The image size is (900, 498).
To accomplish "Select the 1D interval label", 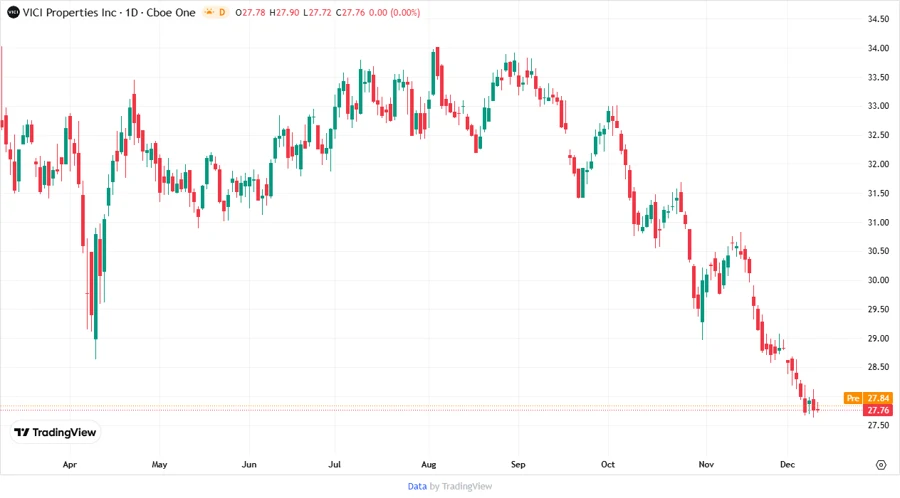I will pyautogui.click(x=131, y=12).
